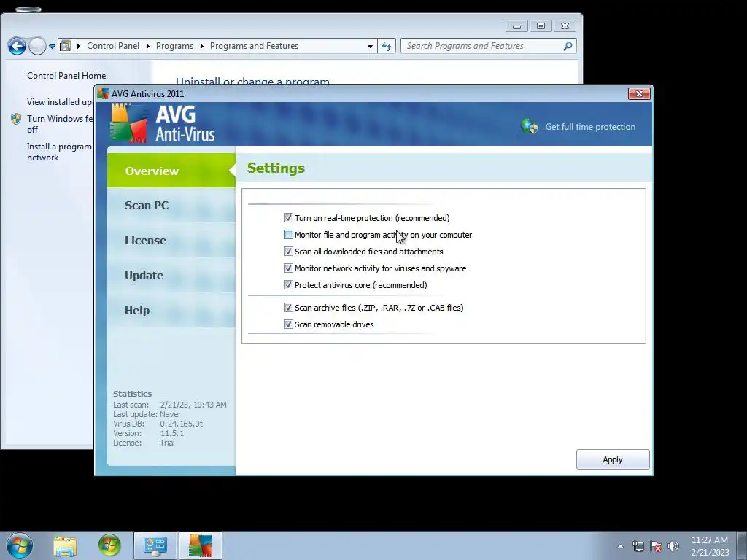Refresh the Programs and Features address bar
The width and height of the screenshot is (747, 560).
387,46
